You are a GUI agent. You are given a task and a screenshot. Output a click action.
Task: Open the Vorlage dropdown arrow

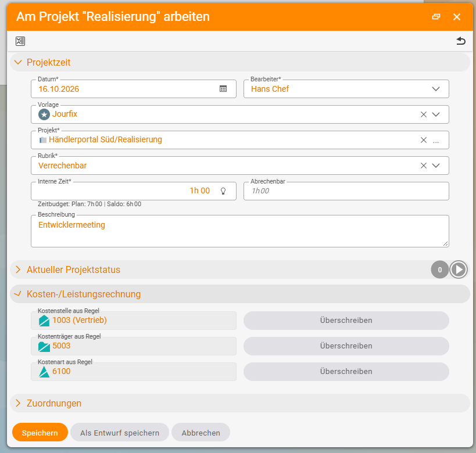point(436,114)
